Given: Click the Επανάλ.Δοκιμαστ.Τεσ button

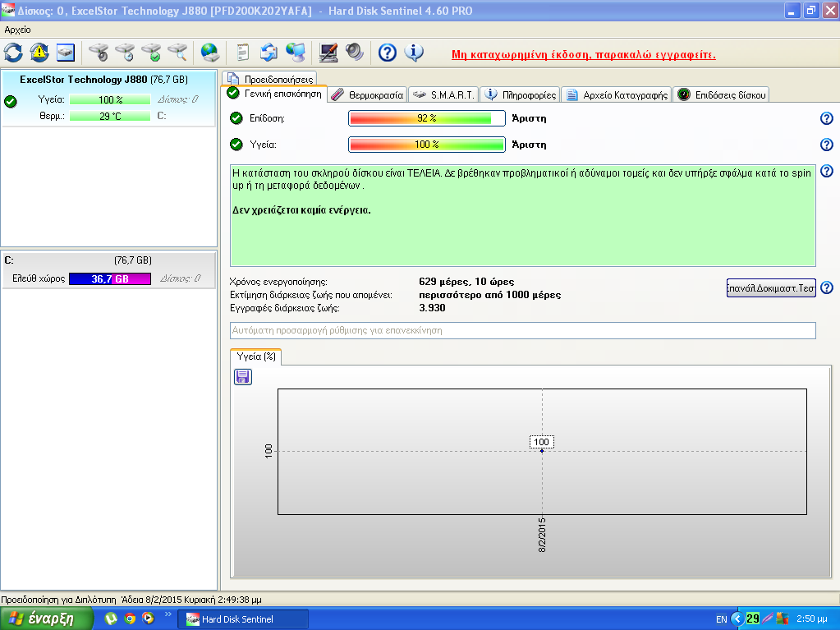Looking at the screenshot, I should tap(771, 287).
